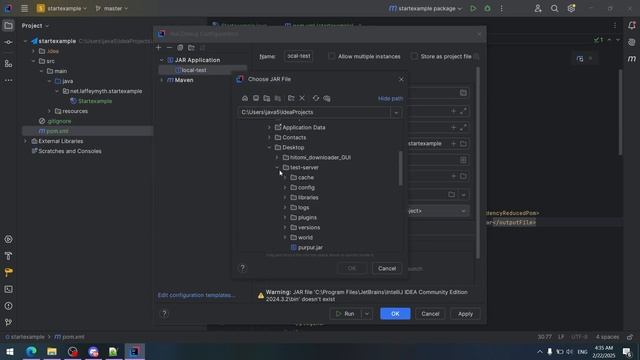This screenshot has height=360, width=640.
Task: Open the Git tool window icon
Action: click(x=8, y=322)
